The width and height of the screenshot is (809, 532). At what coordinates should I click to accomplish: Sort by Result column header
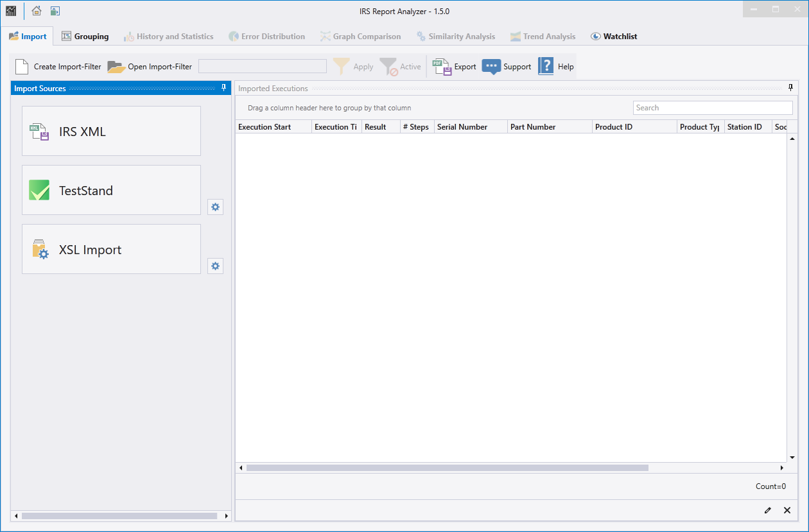click(x=381, y=127)
